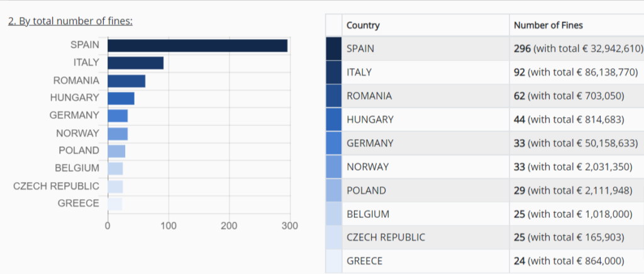
Task: Click the POLAND label on the chart axis
Action: pos(79,151)
